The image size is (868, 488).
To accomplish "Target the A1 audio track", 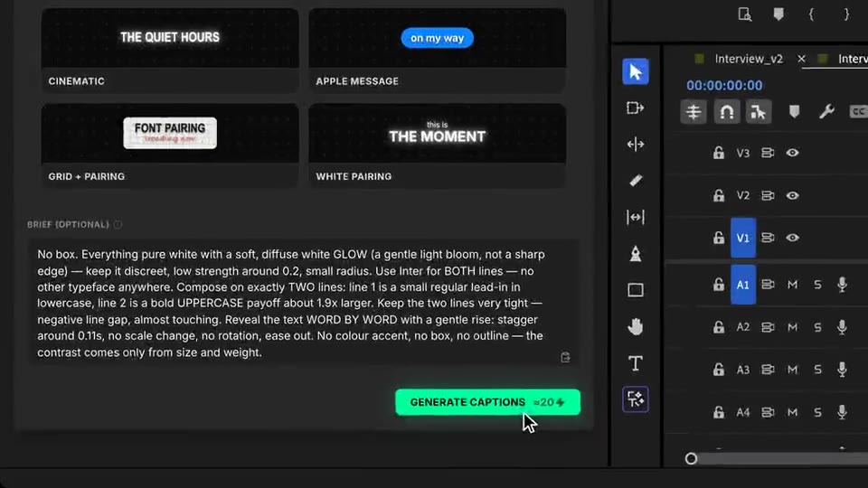I will [743, 285].
